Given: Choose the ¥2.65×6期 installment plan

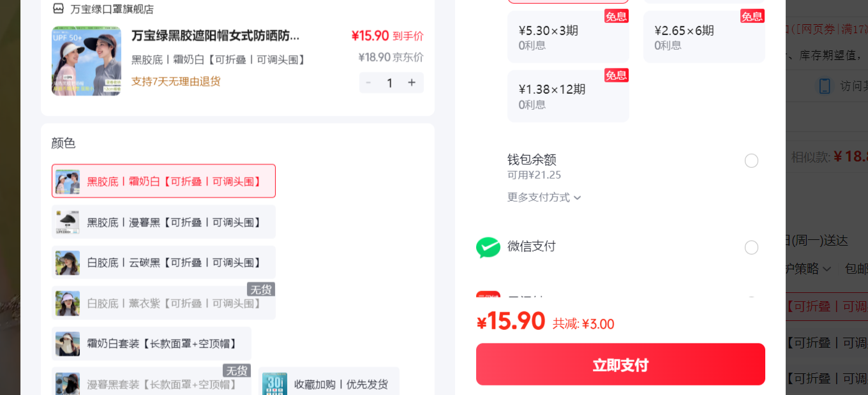Looking at the screenshot, I should (704, 37).
